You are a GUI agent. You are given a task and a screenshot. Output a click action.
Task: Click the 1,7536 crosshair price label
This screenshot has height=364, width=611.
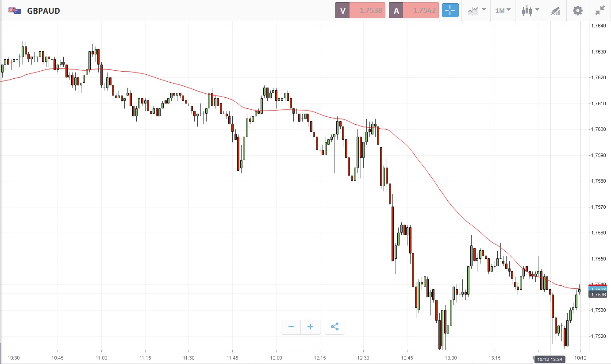[x=599, y=295]
